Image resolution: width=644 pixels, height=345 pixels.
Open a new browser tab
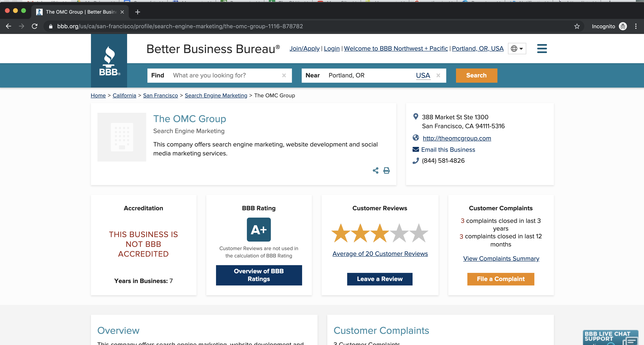coord(137,12)
